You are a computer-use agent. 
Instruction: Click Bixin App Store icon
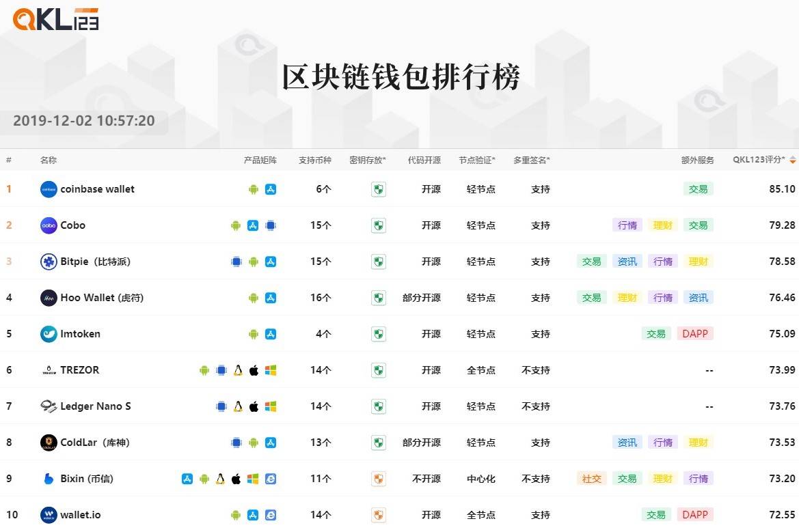click(187, 479)
